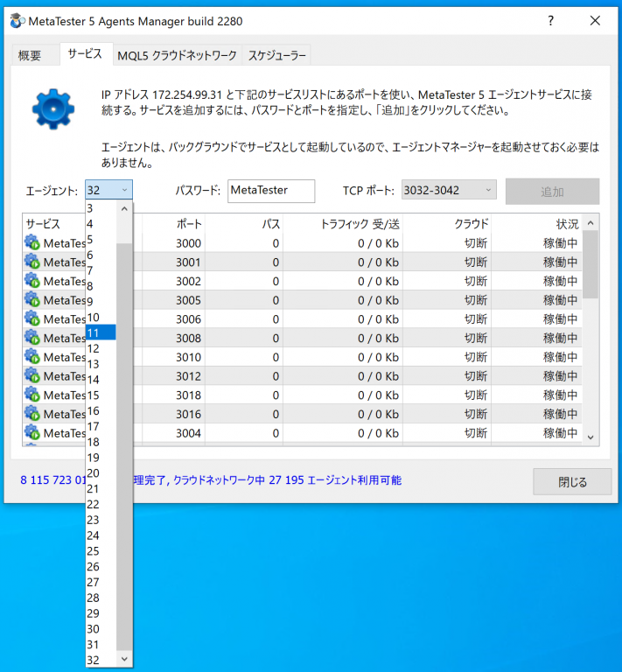The height and width of the screenshot is (672, 622).
Task: Click the agent icon on port 3012 row
Action: point(32,376)
